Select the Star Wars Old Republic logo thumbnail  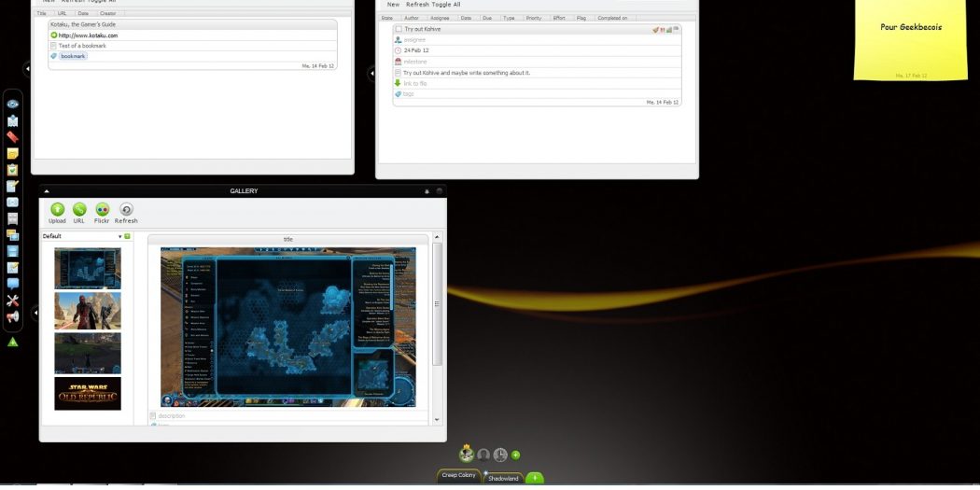tap(88, 393)
